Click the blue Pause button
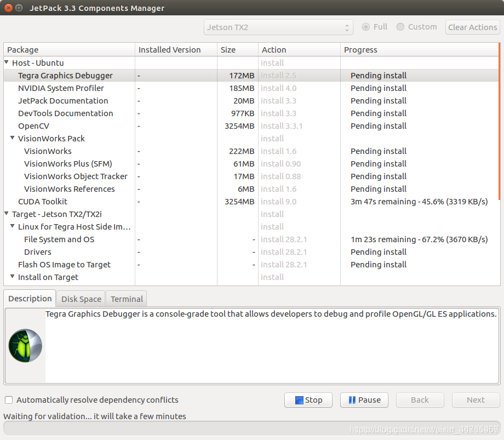Viewport: 504px width, 440px height. 364,400
